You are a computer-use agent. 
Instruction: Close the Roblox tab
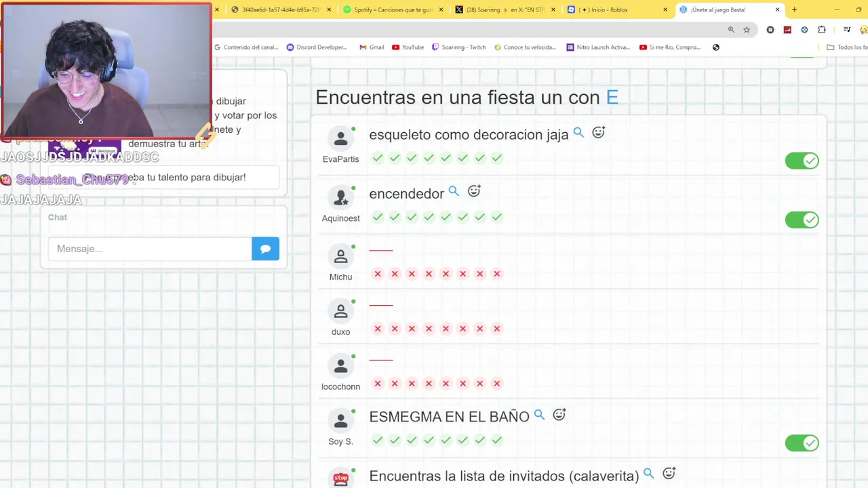665,9
